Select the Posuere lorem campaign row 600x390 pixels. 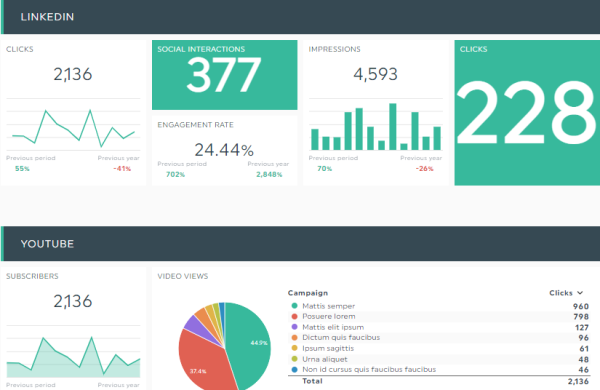click(439, 317)
